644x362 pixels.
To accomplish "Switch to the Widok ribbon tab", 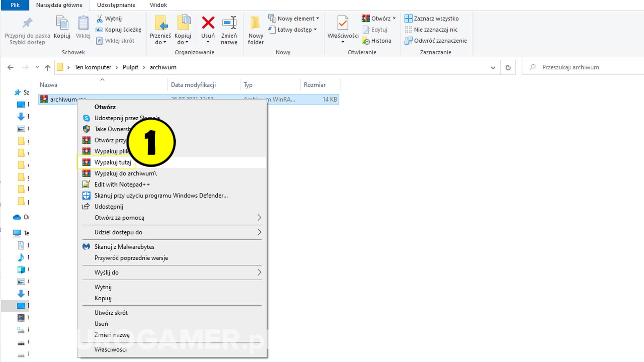I will [158, 5].
